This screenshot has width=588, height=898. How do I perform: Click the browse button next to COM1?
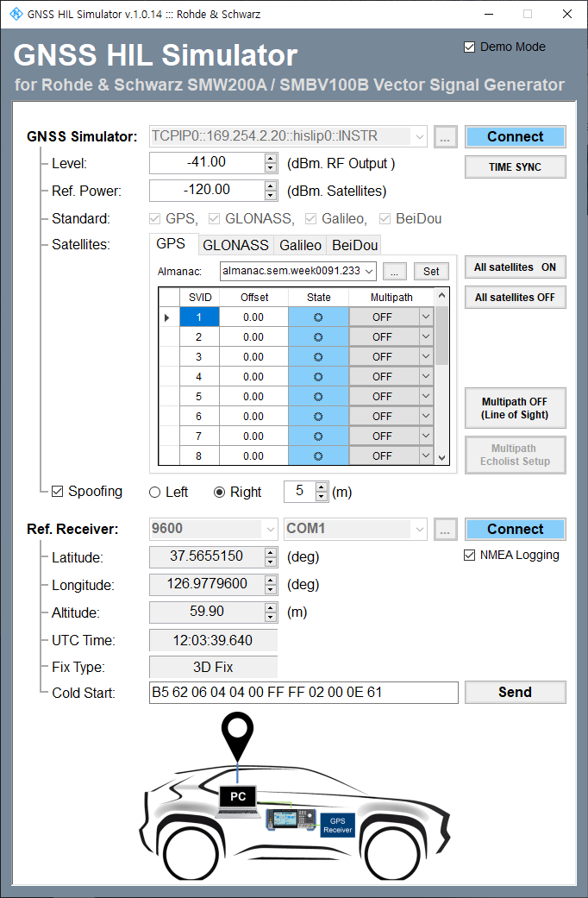tap(444, 529)
